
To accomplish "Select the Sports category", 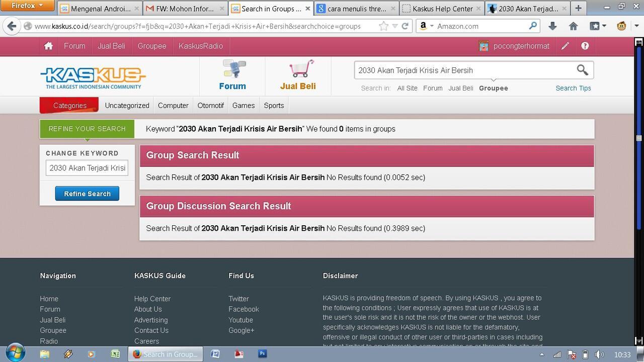I will 274,106.
